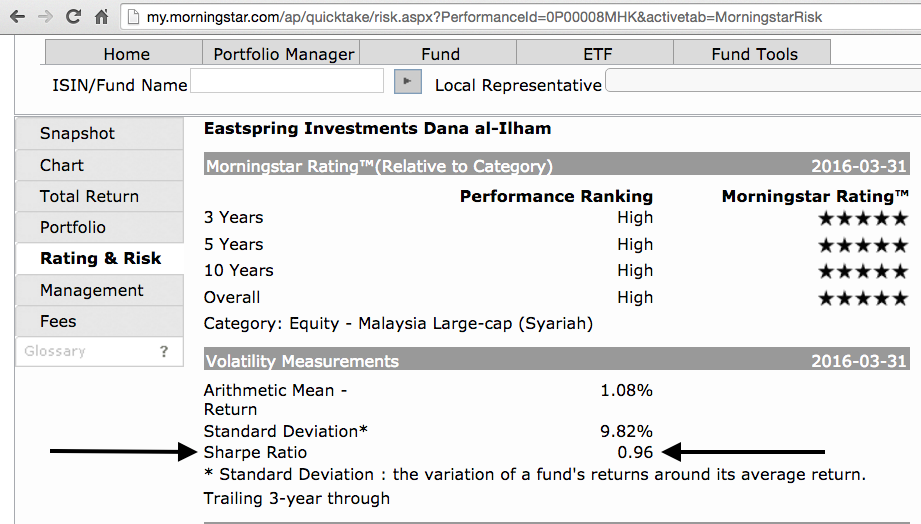Viewport: 921px width, 524px height.
Task: Open the Local Representative dropdown
Action: (x=762, y=82)
